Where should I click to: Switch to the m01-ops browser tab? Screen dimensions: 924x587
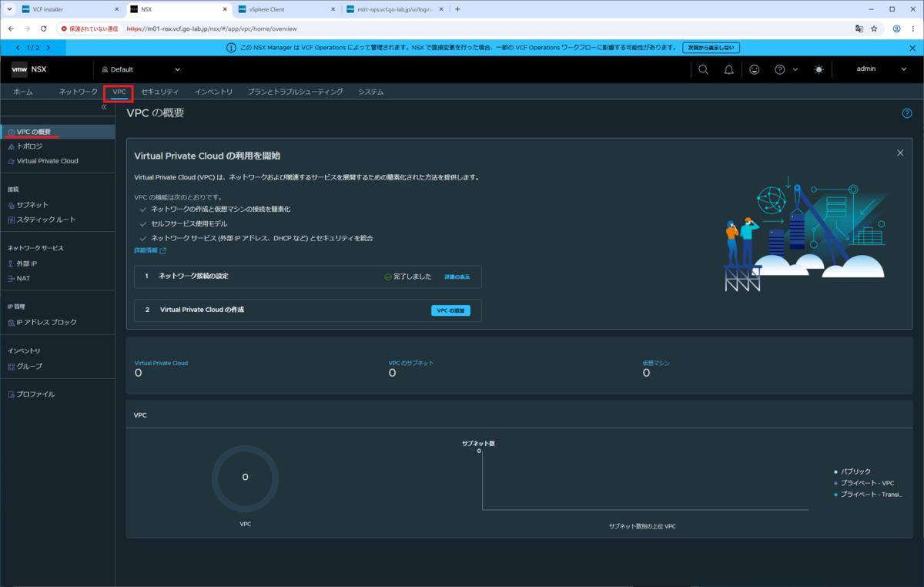[x=395, y=9]
